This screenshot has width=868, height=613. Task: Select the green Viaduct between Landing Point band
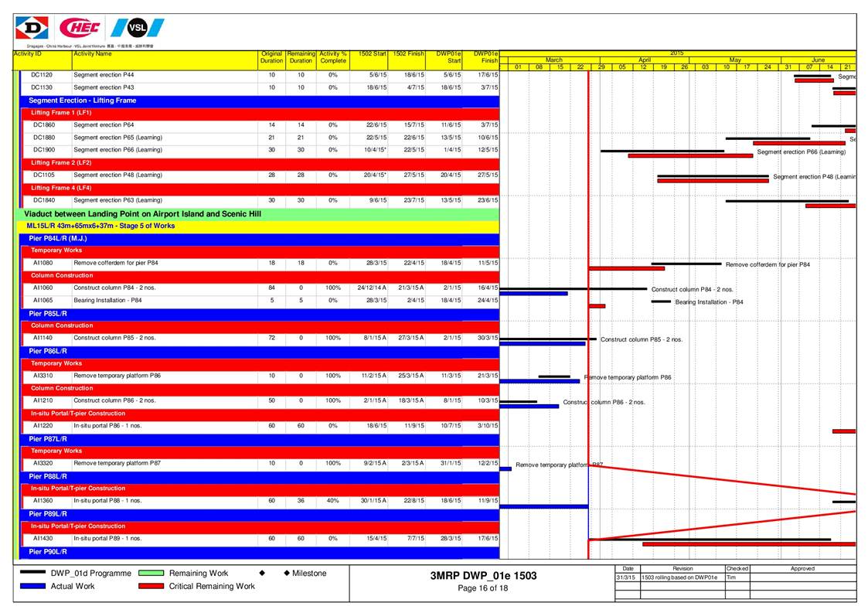tap(257, 214)
